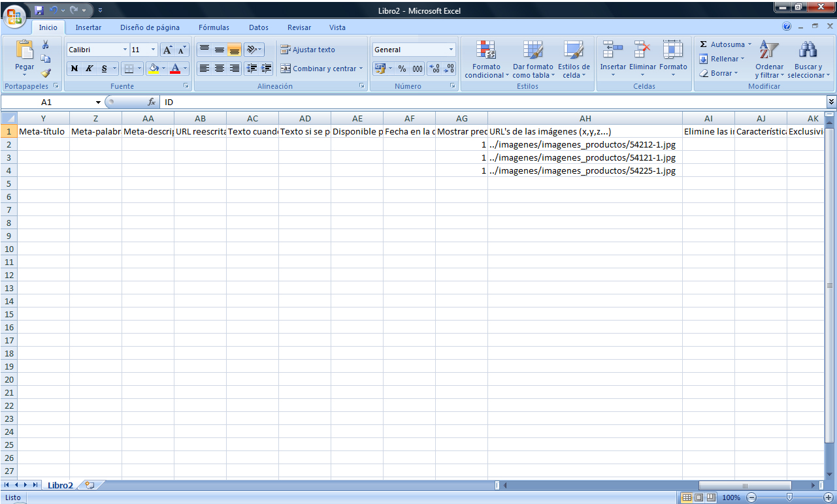Apply thousands separator 000 style
Screen dimensions: 837x504
(x=417, y=69)
